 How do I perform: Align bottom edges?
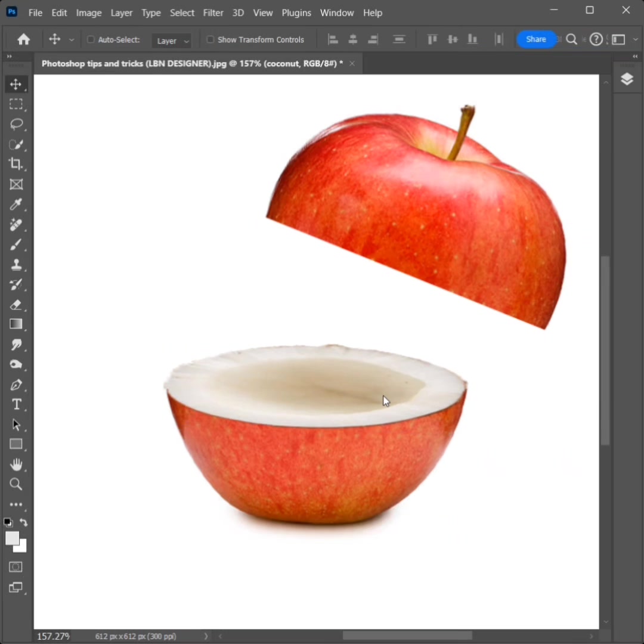473,39
